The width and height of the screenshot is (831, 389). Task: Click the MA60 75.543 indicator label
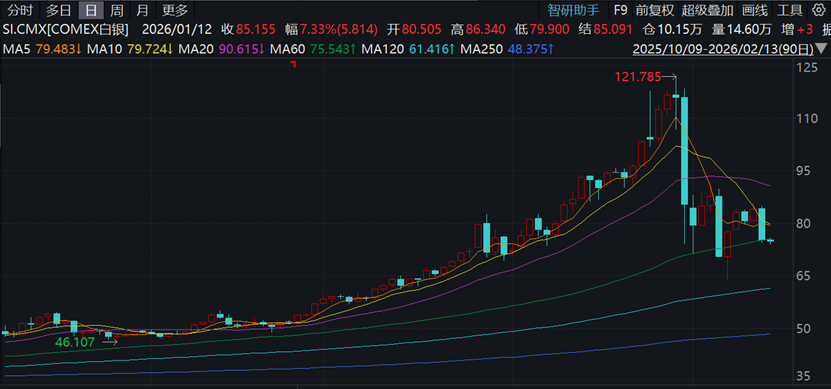coord(313,49)
